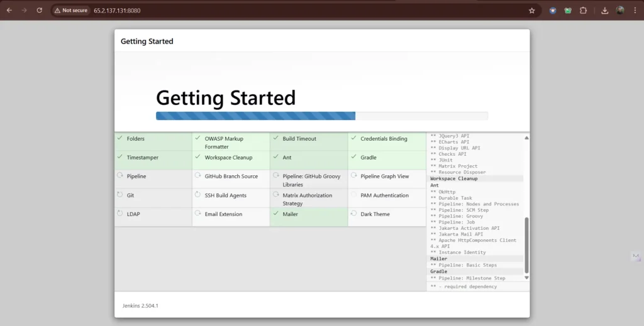The height and width of the screenshot is (326, 644).
Task: Open the Chrome extensions puzzle icon
Action: (583, 10)
